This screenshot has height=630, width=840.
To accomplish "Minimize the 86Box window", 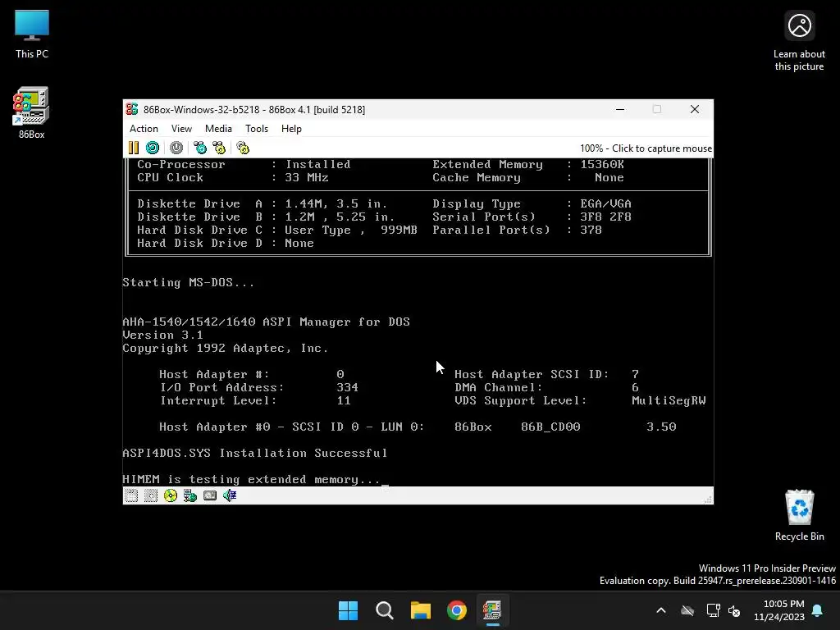I will click(x=620, y=109).
